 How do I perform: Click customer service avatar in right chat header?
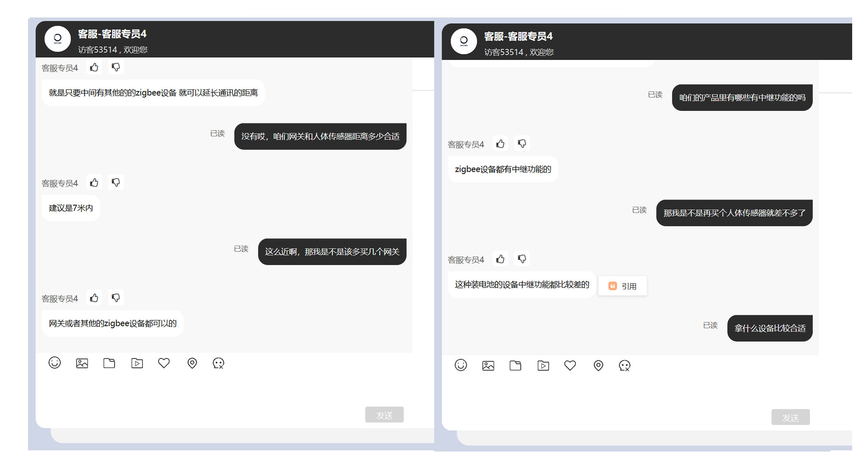[x=463, y=41]
